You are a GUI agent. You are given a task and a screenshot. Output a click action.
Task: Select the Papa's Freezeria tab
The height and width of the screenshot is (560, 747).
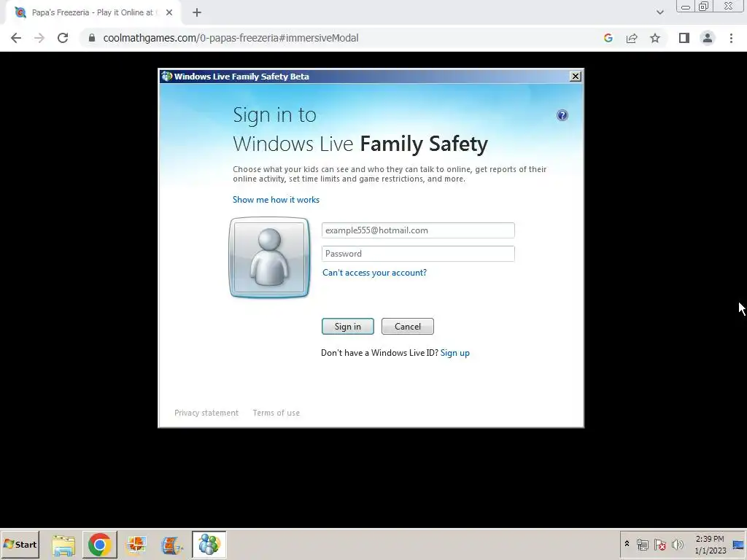pyautogui.click(x=93, y=12)
